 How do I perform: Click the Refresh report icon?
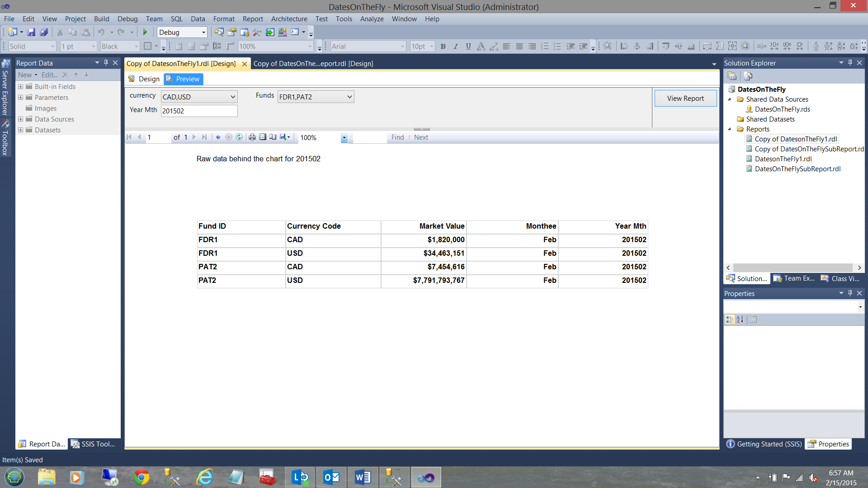pyautogui.click(x=239, y=137)
